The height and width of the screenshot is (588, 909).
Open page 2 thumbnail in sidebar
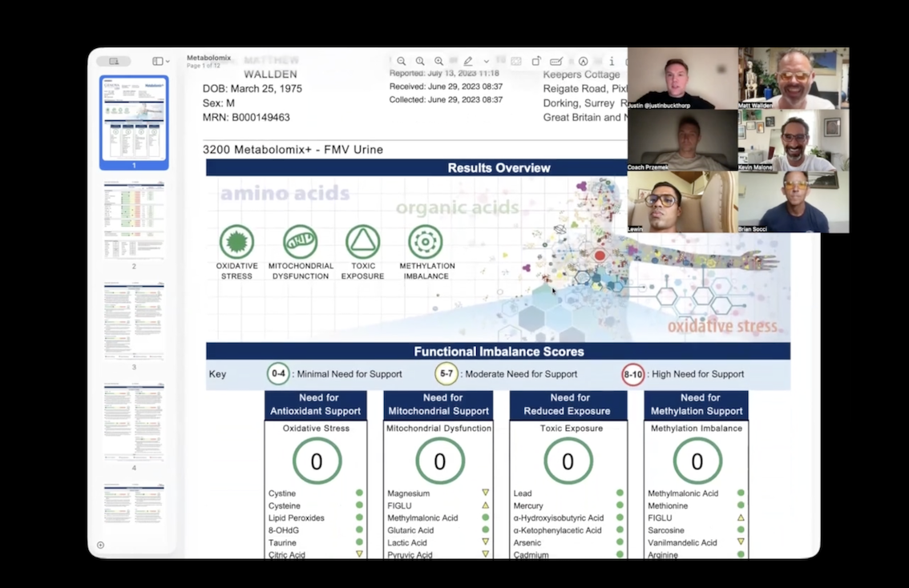tap(134, 220)
